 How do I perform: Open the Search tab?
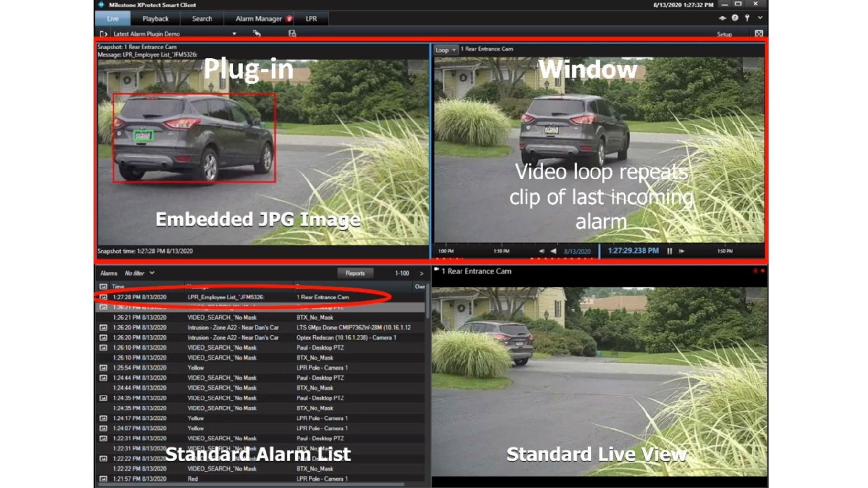pyautogui.click(x=202, y=19)
